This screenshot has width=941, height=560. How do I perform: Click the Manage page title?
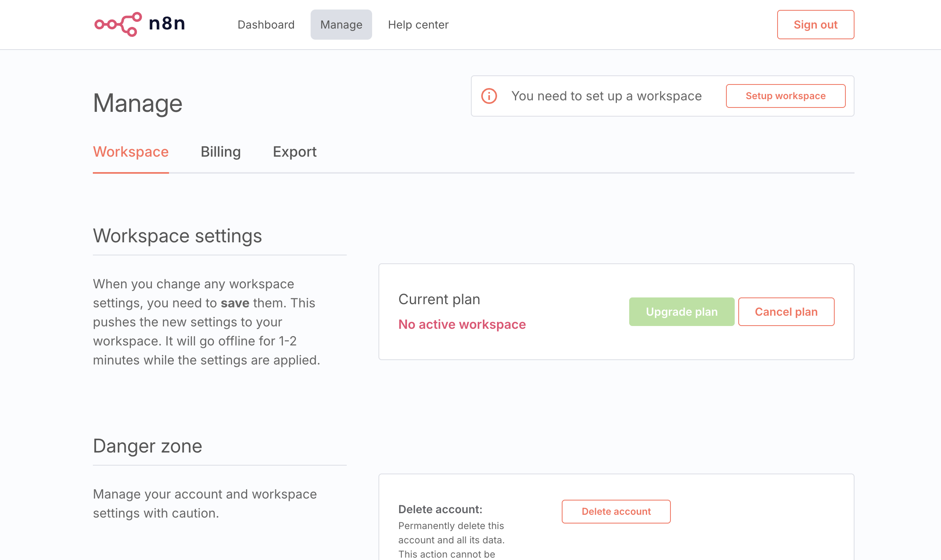coord(138,103)
